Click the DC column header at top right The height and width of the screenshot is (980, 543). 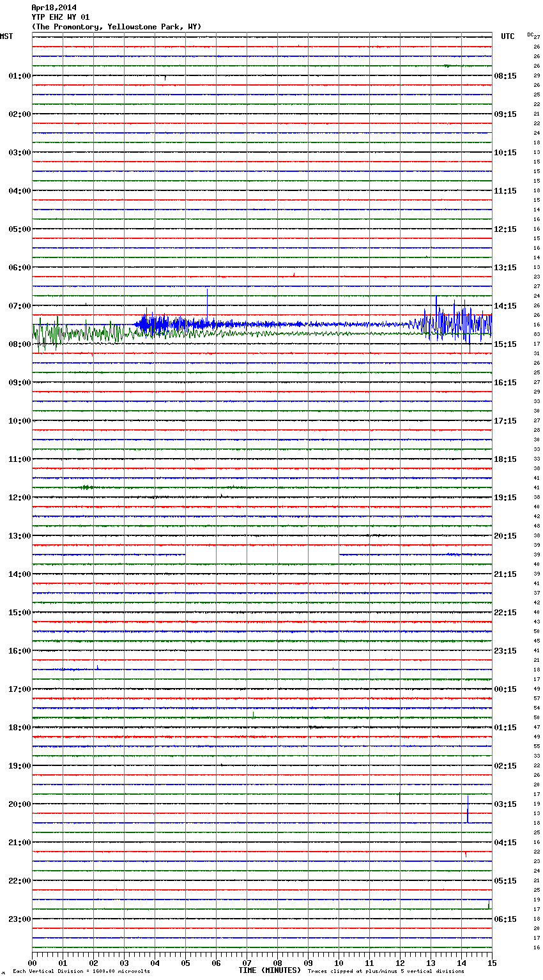click(x=530, y=34)
